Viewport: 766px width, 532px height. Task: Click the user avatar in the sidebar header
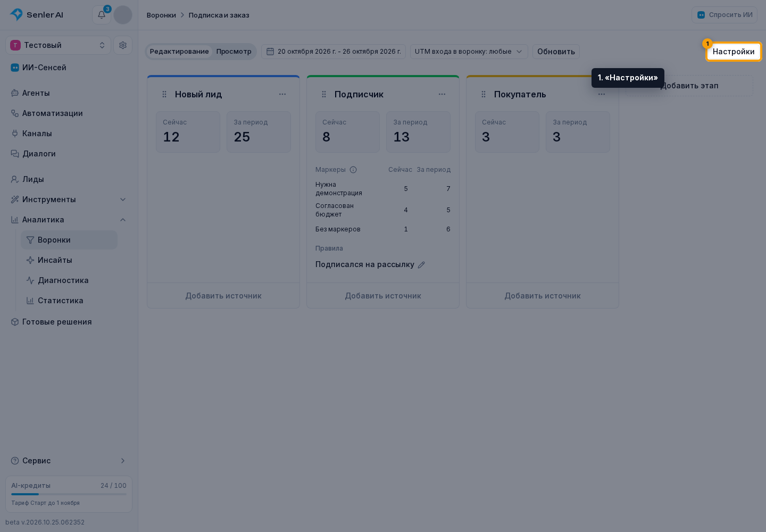point(123,15)
